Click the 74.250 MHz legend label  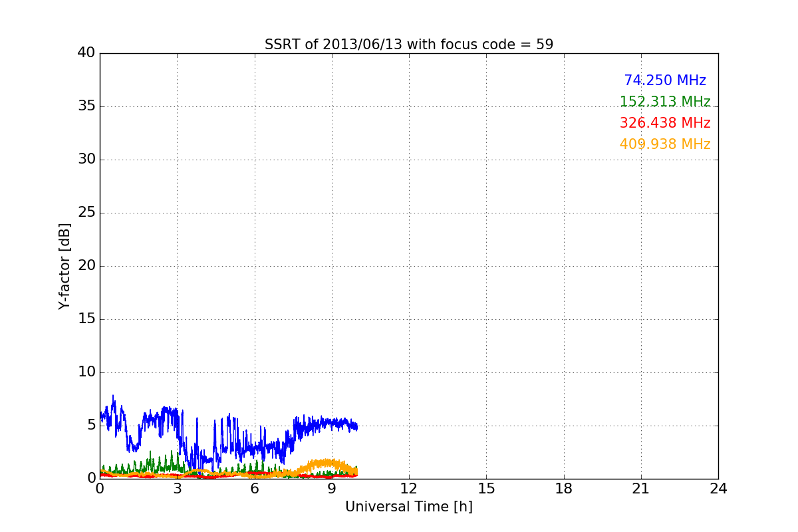(x=665, y=80)
